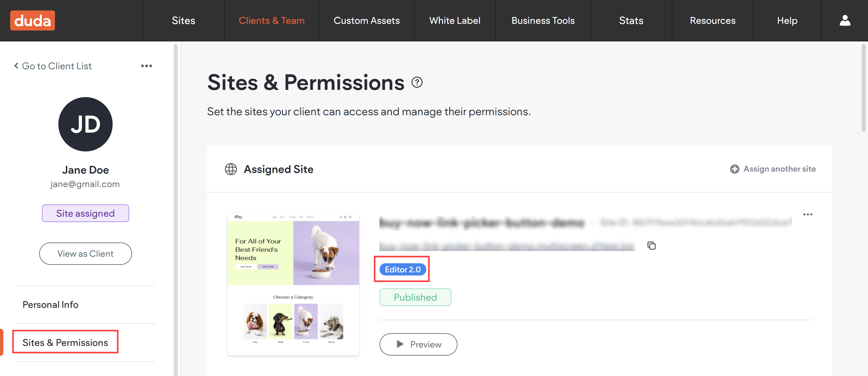Click the duda logo
The width and height of the screenshot is (868, 376).
tap(32, 20)
